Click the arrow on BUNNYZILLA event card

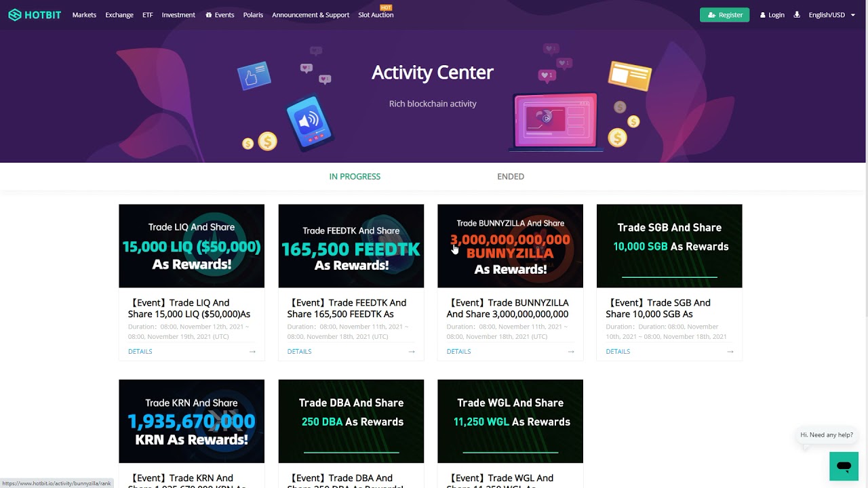point(571,351)
